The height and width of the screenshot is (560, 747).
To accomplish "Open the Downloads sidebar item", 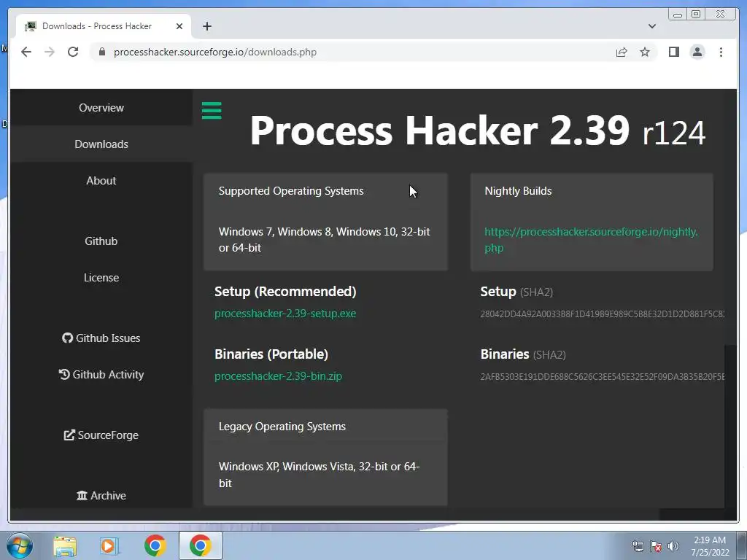I will click(101, 144).
